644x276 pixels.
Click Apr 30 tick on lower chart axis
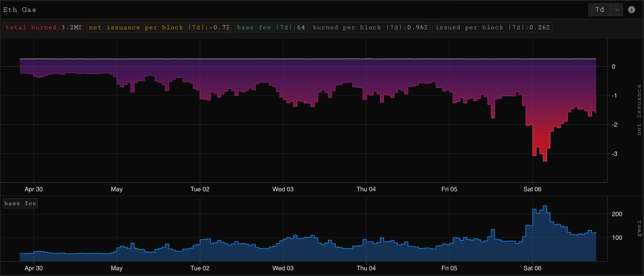(x=34, y=268)
